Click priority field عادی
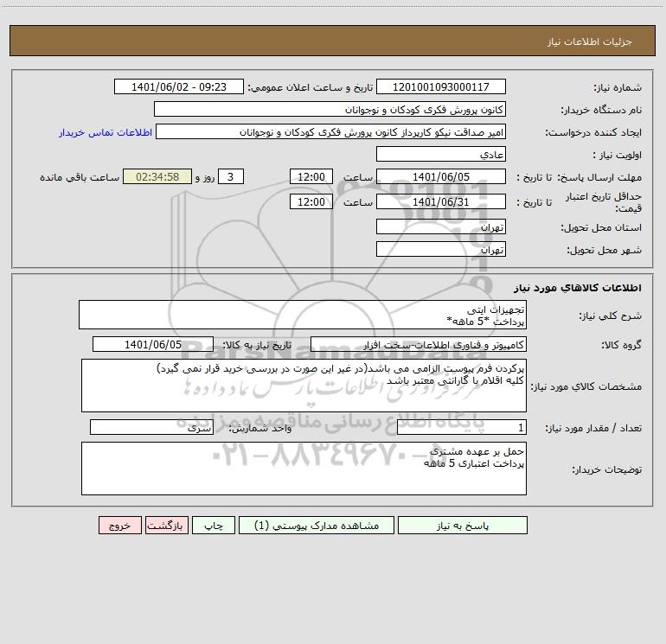The height and width of the screenshot is (644, 666). click(x=441, y=154)
